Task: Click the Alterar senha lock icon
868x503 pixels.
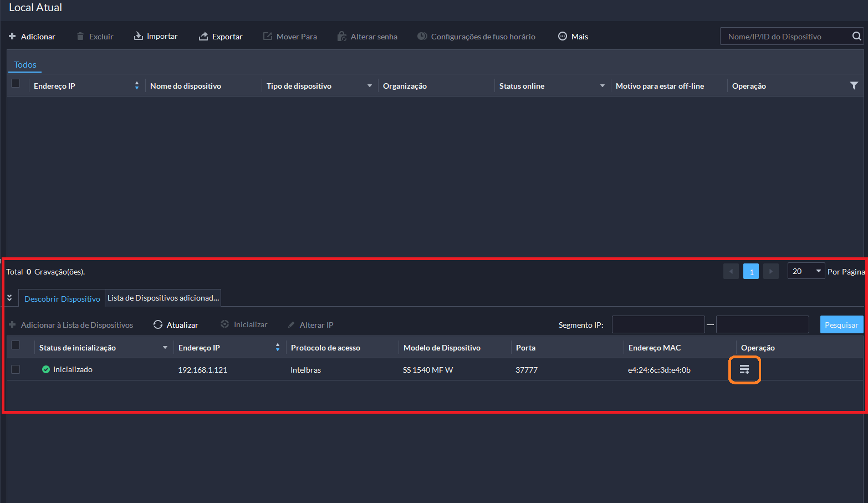Action: point(342,36)
